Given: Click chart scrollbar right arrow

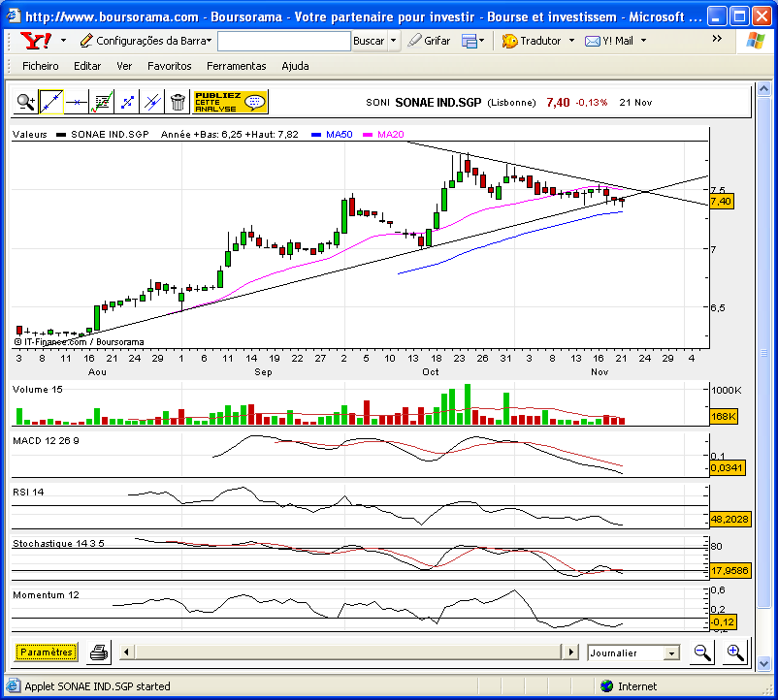Looking at the screenshot, I should pos(571,652).
